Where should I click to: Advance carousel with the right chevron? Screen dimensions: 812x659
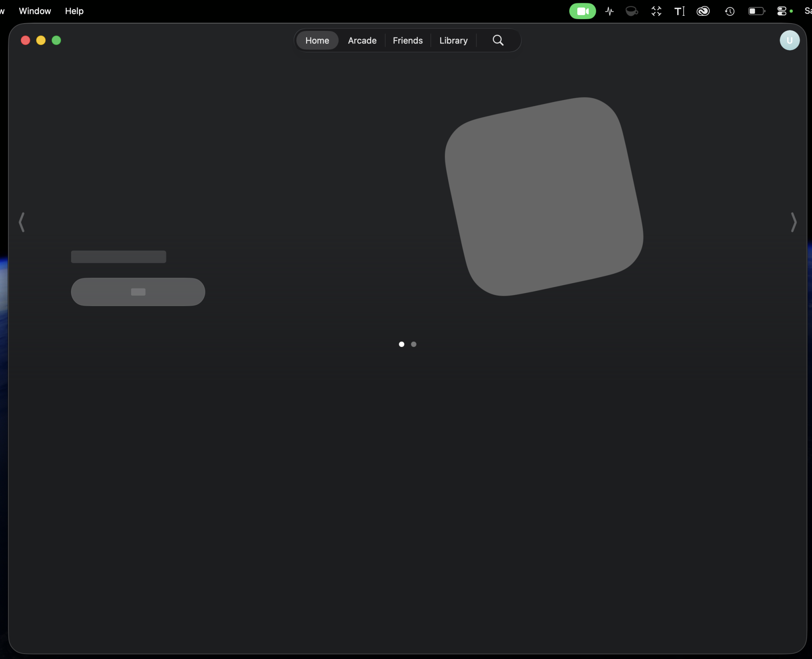pyautogui.click(x=793, y=222)
